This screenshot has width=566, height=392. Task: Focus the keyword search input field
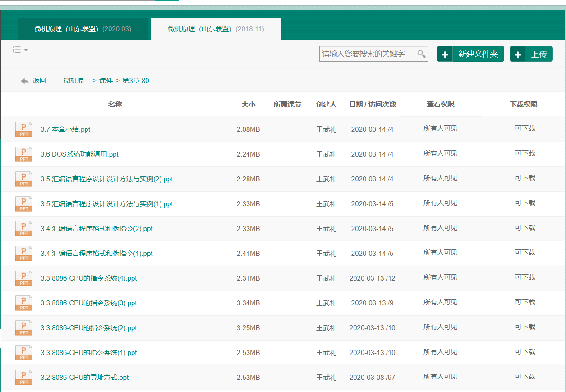coord(368,54)
